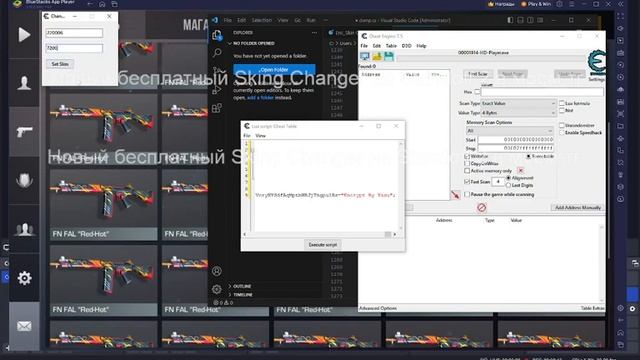
Task: Toggle the Not checkbox
Action: [x=562, y=111]
